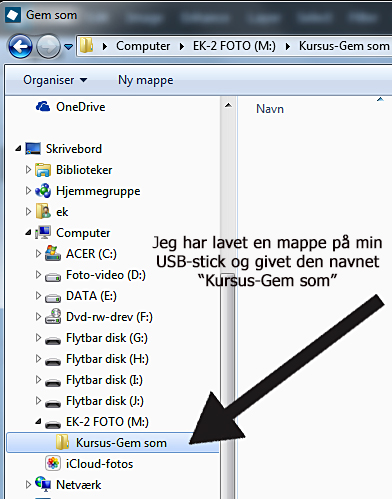Click the folder icon in address bar
The image size is (392, 499).
(86, 45)
